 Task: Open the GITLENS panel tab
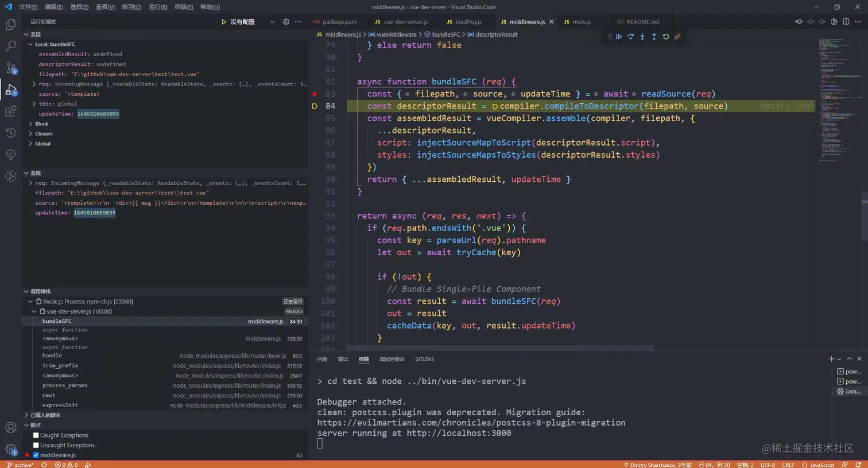click(x=425, y=359)
